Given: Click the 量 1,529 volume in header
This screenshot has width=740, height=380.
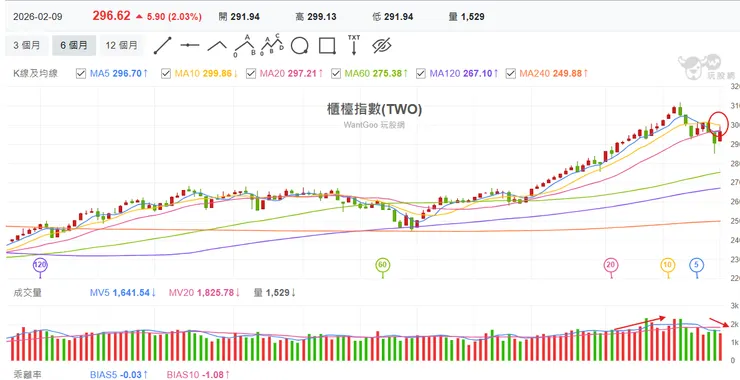Looking at the screenshot, I should coord(466,17).
